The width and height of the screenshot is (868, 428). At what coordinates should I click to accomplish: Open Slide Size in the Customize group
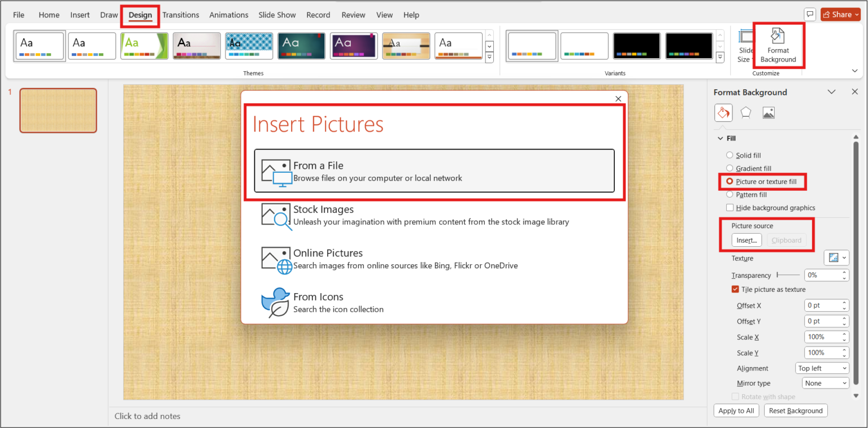[745, 45]
